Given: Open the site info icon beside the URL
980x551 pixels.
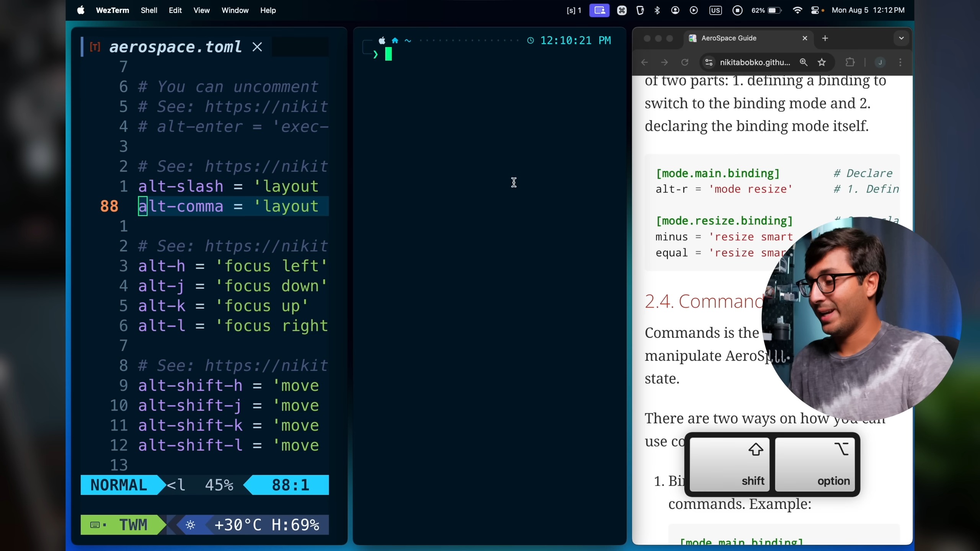Looking at the screenshot, I should [709, 62].
